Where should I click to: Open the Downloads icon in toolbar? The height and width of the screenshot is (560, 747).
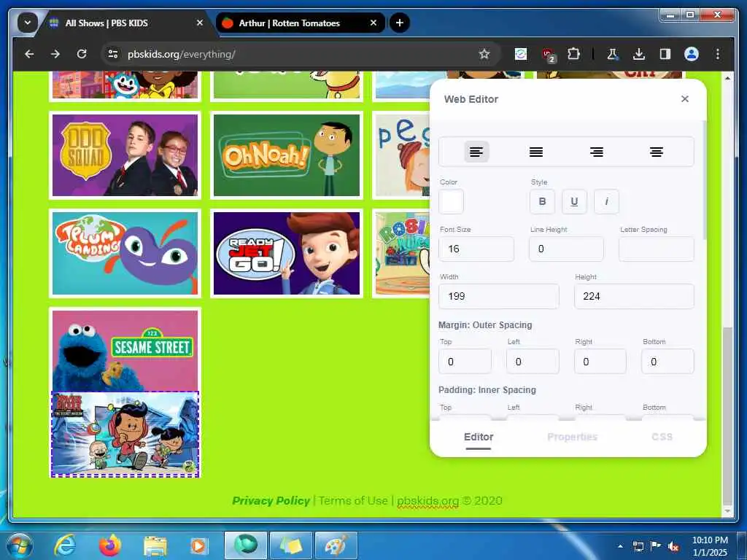tap(639, 54)
